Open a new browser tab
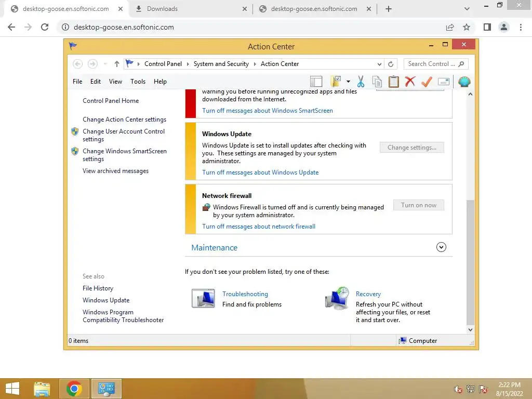 389,9
